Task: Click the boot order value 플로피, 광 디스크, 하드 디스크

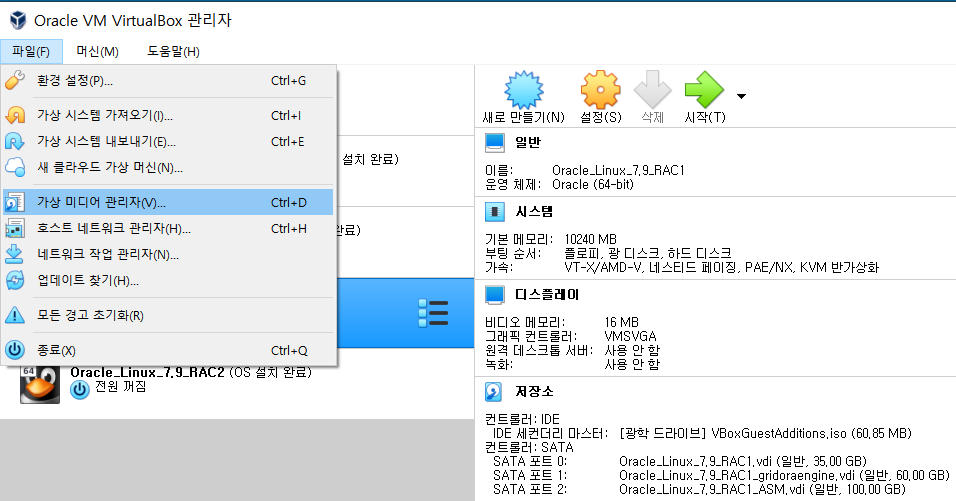Action: pyautogui.click(x=647, y=254)
